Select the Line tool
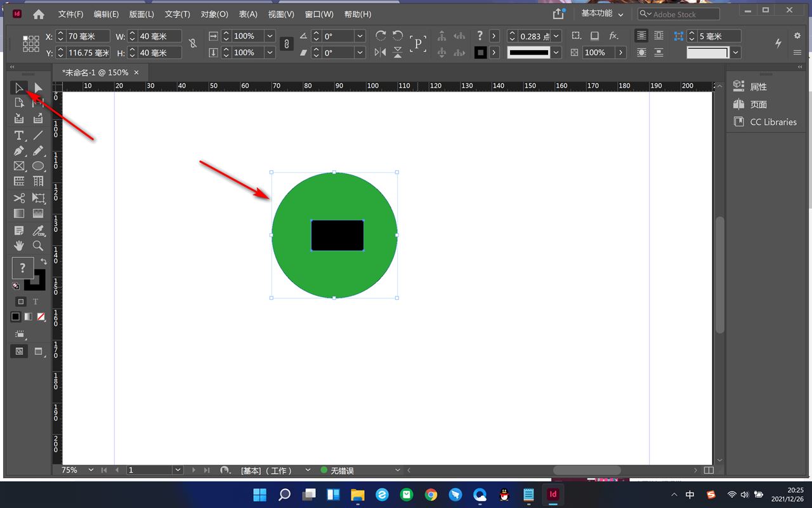 click(38, 135)
